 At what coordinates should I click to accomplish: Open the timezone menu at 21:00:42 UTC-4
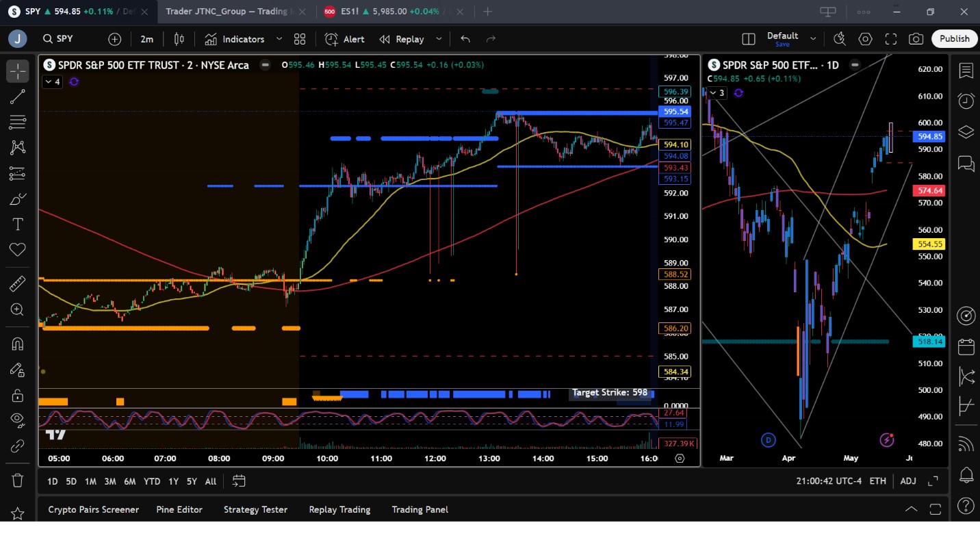(829, 481)
